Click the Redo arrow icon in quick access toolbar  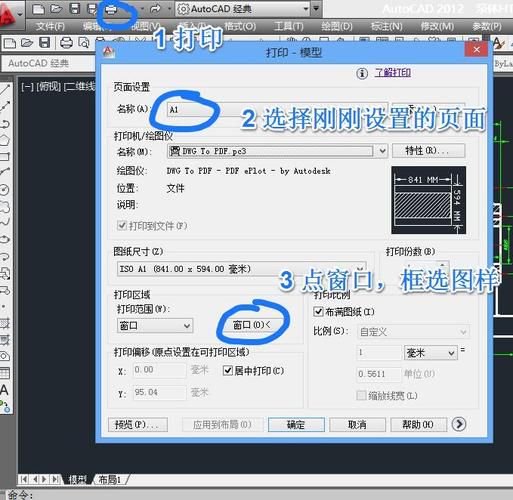coord(155,9)
